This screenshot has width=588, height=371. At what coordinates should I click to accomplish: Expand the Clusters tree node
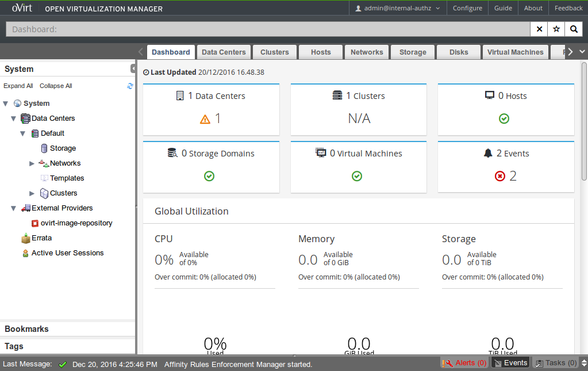coord(32,194)
